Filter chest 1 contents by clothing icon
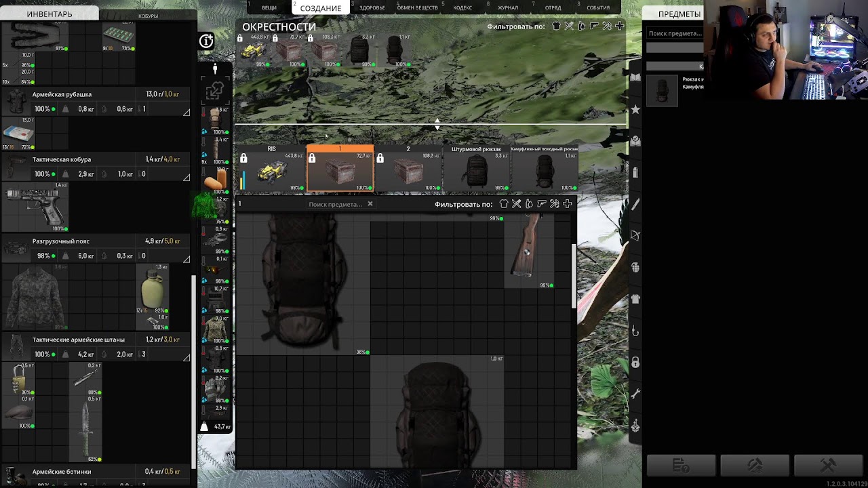 504,204
